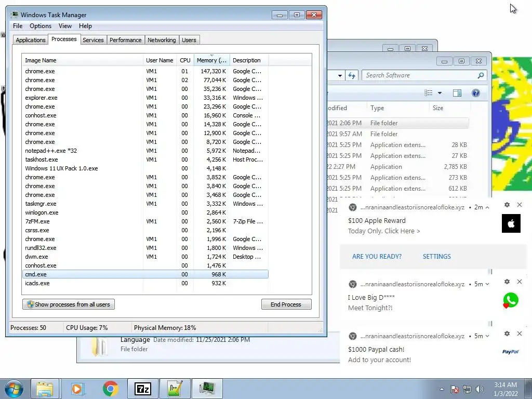This screenshot has width=532, height=399.
Task: Click the Explorer change view icon
Action: pos(429,93)
